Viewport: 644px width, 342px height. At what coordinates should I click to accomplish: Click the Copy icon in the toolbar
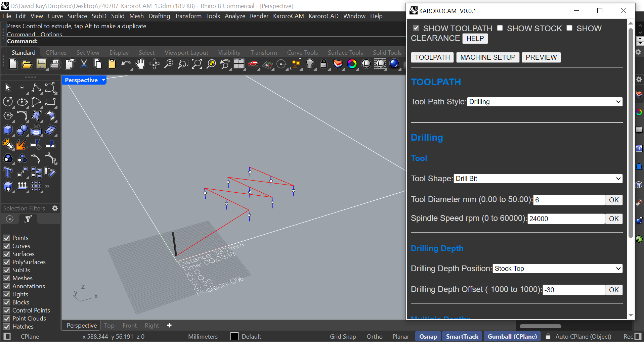98,64
